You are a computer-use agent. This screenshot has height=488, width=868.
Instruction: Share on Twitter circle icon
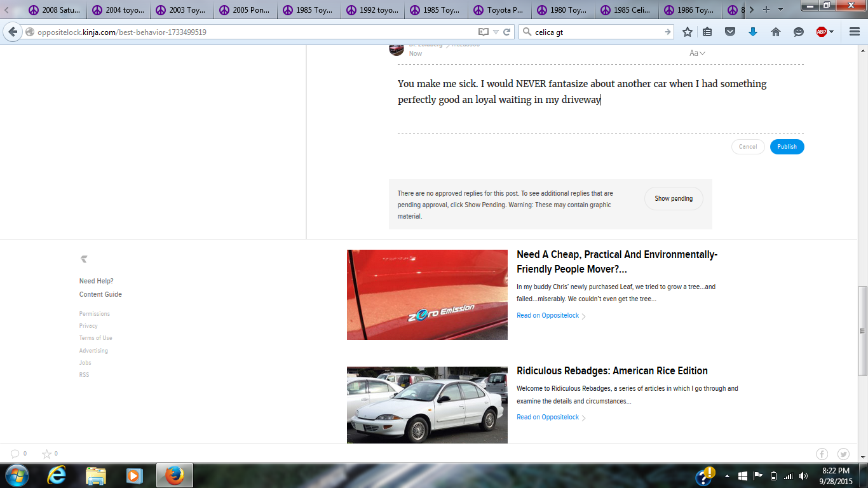click(x=843, y=454)
